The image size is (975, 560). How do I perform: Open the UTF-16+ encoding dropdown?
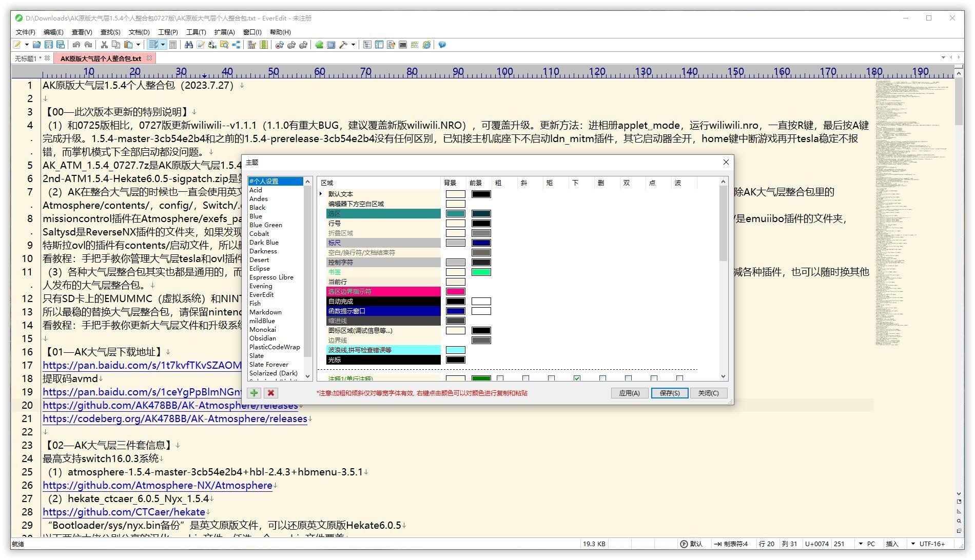click(913, 544)
